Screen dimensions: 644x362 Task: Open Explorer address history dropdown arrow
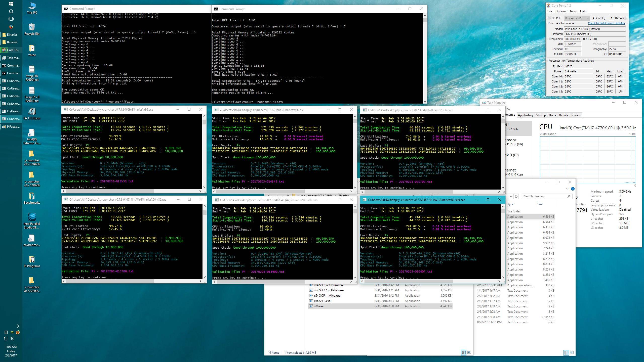coord(511,196)
